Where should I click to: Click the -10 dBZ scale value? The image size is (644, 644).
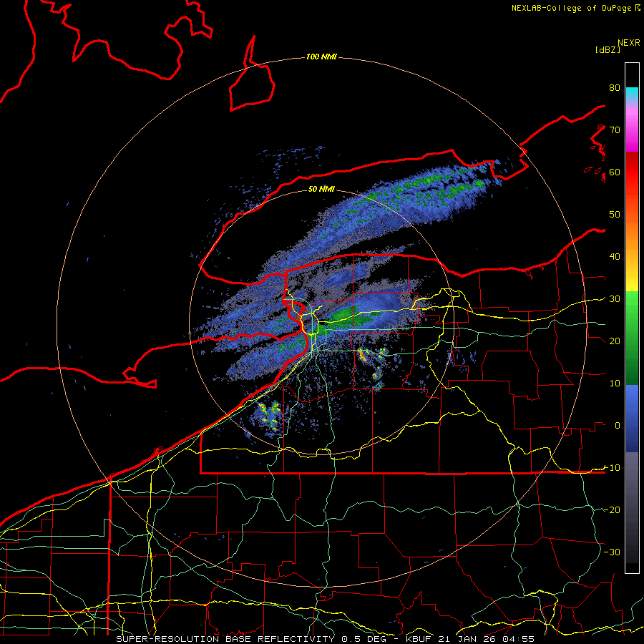click(x=612, y=468)
